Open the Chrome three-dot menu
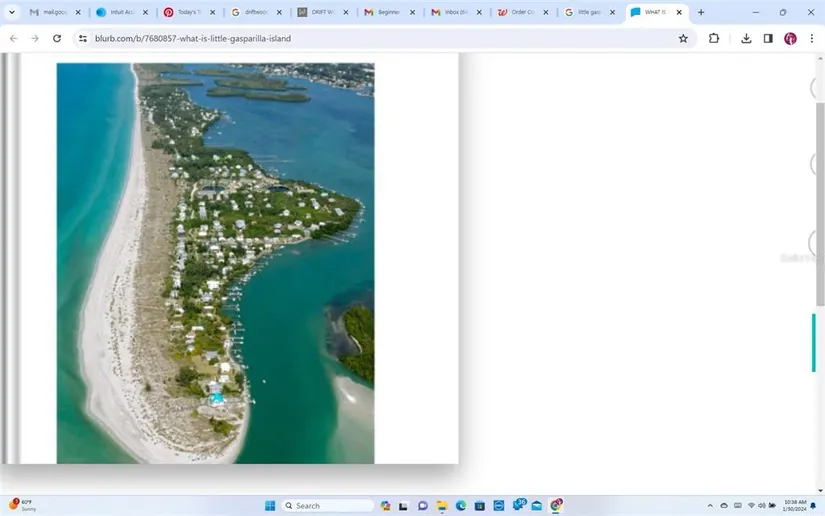The width and height of the screenshot is (825, 516). click(x=811, y=38)
